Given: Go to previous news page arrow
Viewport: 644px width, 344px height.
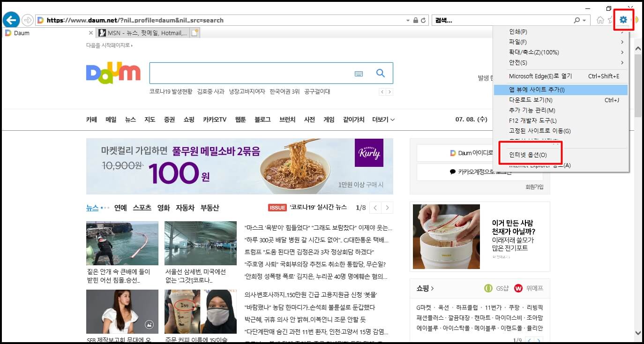Looking at the screenshot, I should pyautogui.click(x=375, y=208).
